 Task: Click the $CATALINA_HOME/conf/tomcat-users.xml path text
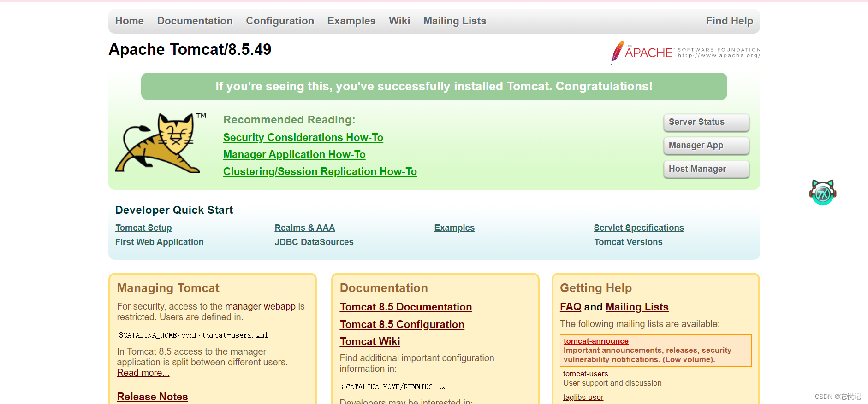[x=193, y=335]
